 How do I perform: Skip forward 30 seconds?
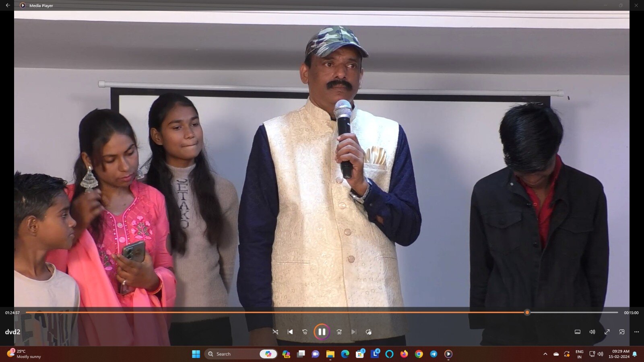tap(339, 332)
